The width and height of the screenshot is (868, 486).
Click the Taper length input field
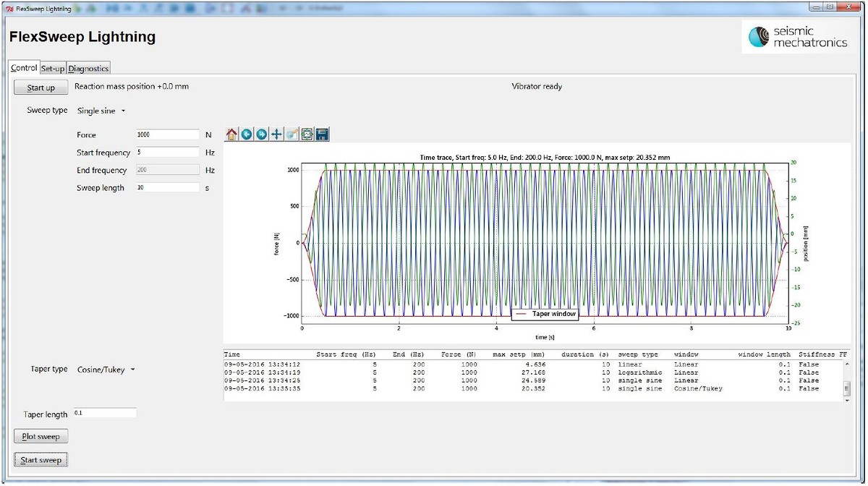click(x=104, y=413)
